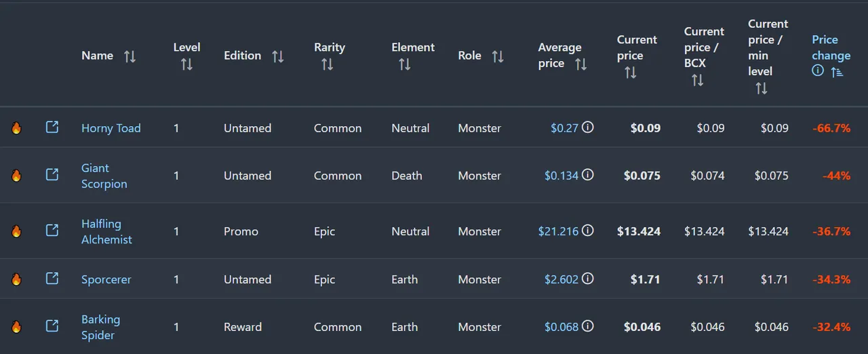Click the info icon under Price change header

tap(818, 71)
